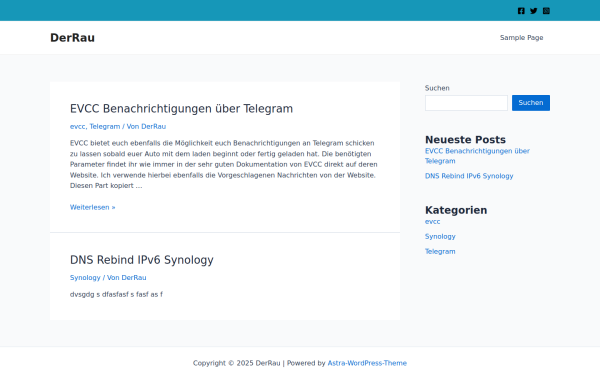Viewport: 600px width, 375px height.
Task: Go to the DerRau site title in the header
Action: (x=72, y=38)
